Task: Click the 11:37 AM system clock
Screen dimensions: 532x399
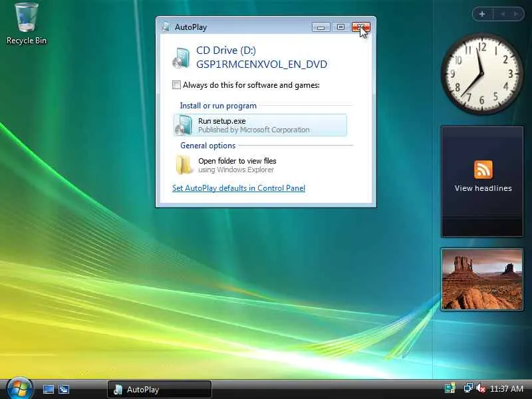Action: click(x=507, y=388)
